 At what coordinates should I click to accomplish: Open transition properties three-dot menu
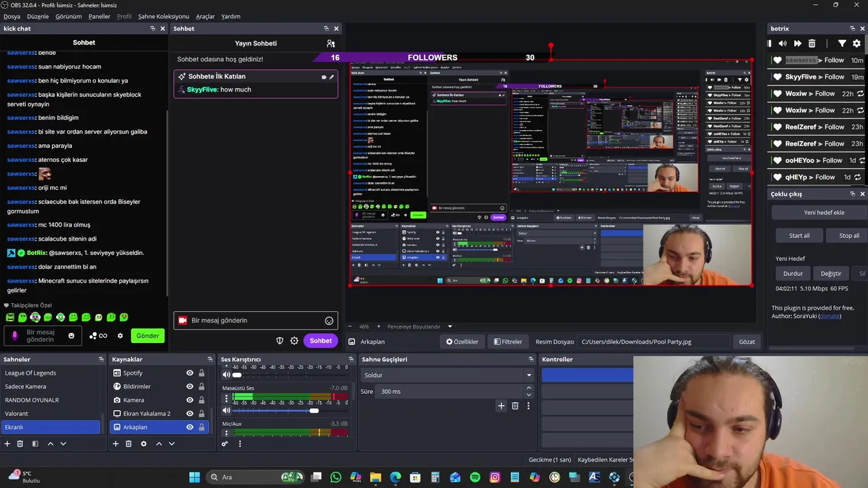click(x=528, y=406)
